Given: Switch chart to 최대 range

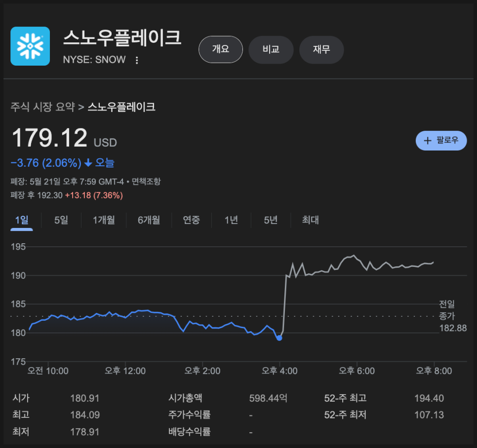Looking at the screenshot, I should (310, 220).
